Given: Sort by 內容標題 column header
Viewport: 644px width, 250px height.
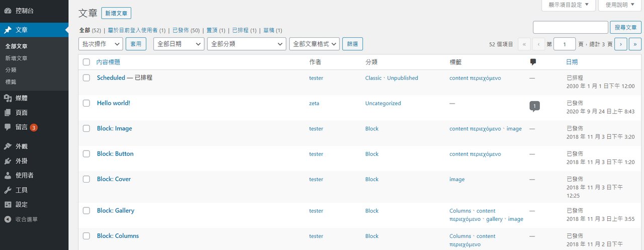Looking at the screenshot, I should (108, 62).
